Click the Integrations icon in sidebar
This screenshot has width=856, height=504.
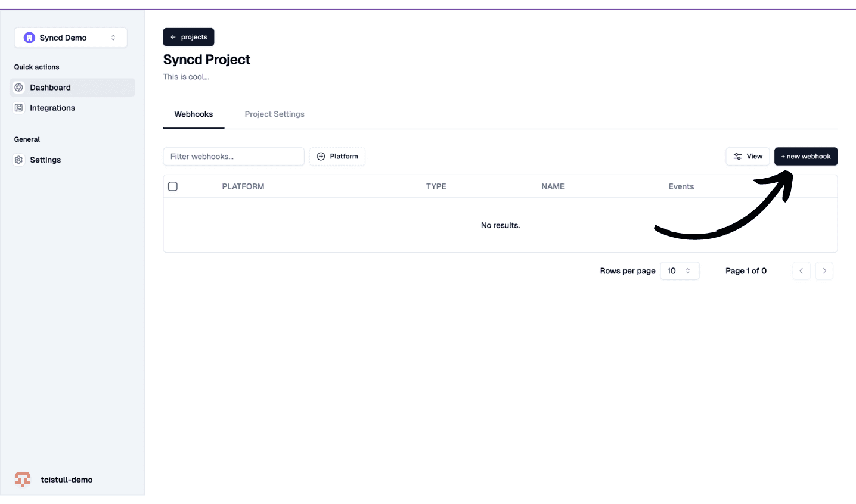click(x=19, y=108)
